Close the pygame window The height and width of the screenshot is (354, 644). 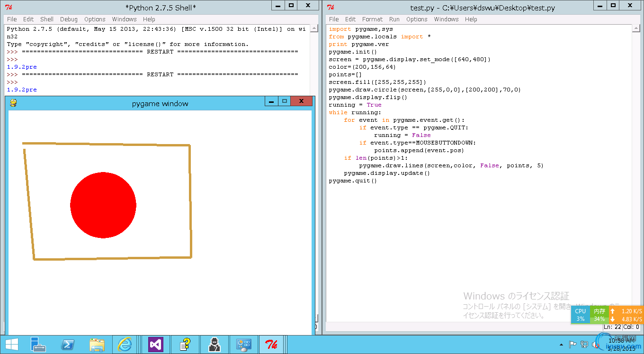[x=301, y=101]
